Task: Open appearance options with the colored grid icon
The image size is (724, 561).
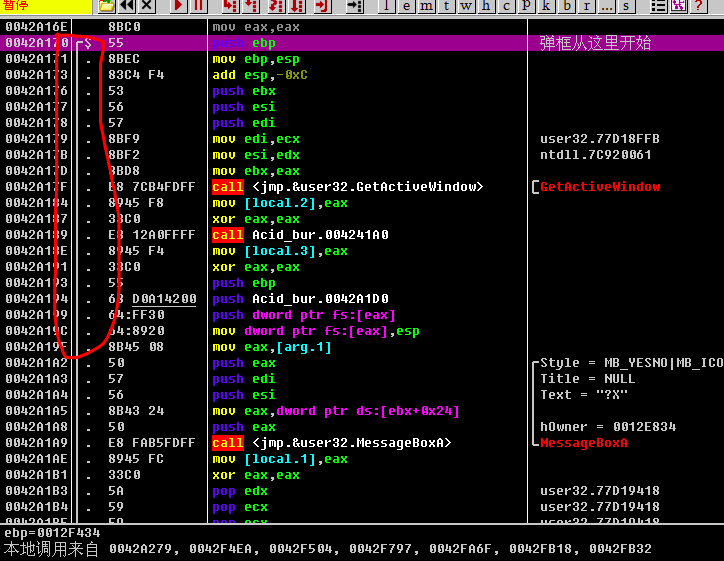Action: pos(679,6)
